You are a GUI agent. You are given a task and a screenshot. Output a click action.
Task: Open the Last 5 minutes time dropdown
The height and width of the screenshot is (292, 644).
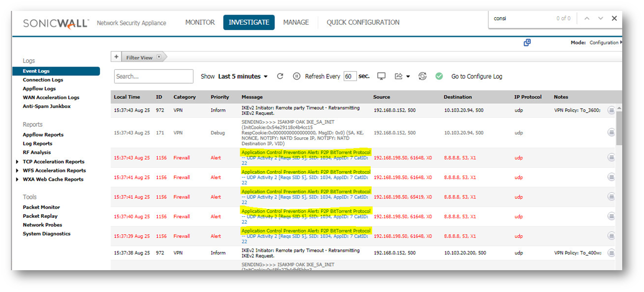[x=243, y=76]
